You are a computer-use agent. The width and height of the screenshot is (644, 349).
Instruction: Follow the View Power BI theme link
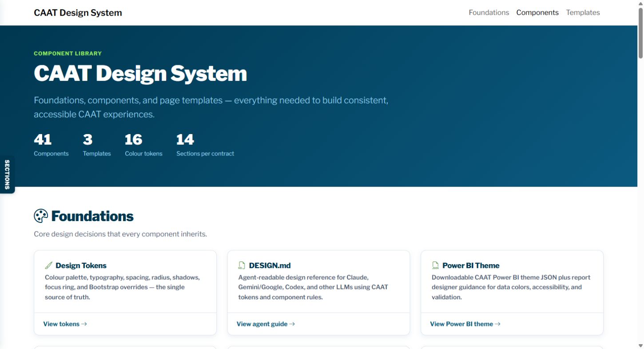click(x=465, y=324)
